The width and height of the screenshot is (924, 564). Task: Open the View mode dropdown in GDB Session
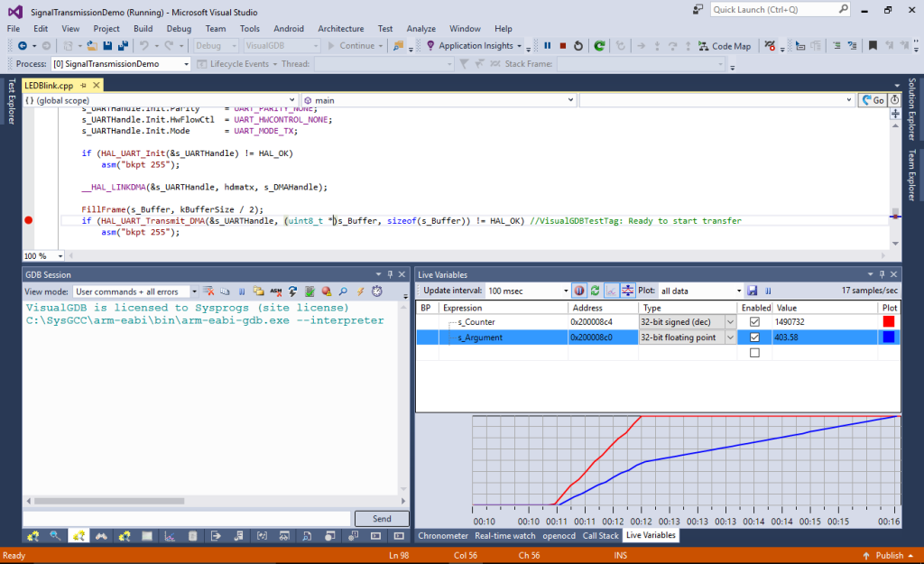pyautogui.click(x=135, y=291)
